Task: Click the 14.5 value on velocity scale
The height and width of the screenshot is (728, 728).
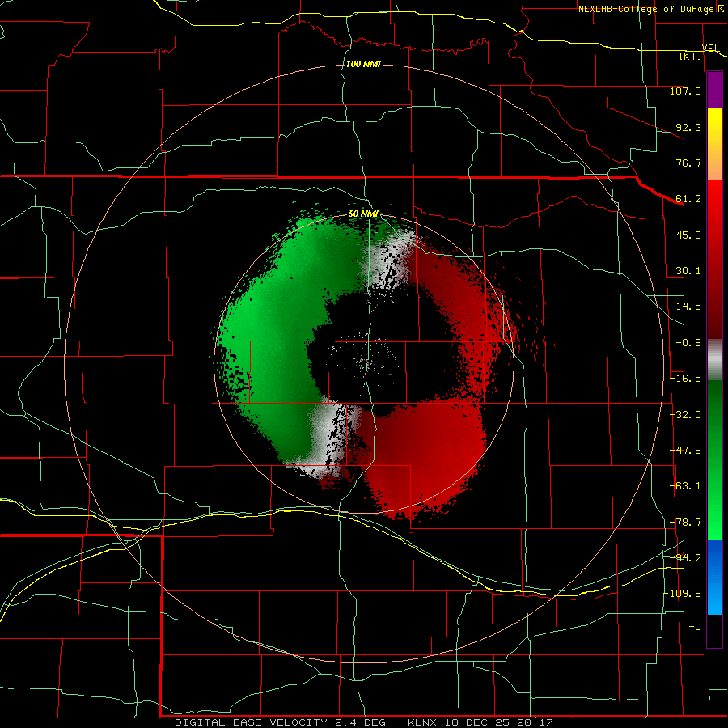Action: [x=688, y=307]
